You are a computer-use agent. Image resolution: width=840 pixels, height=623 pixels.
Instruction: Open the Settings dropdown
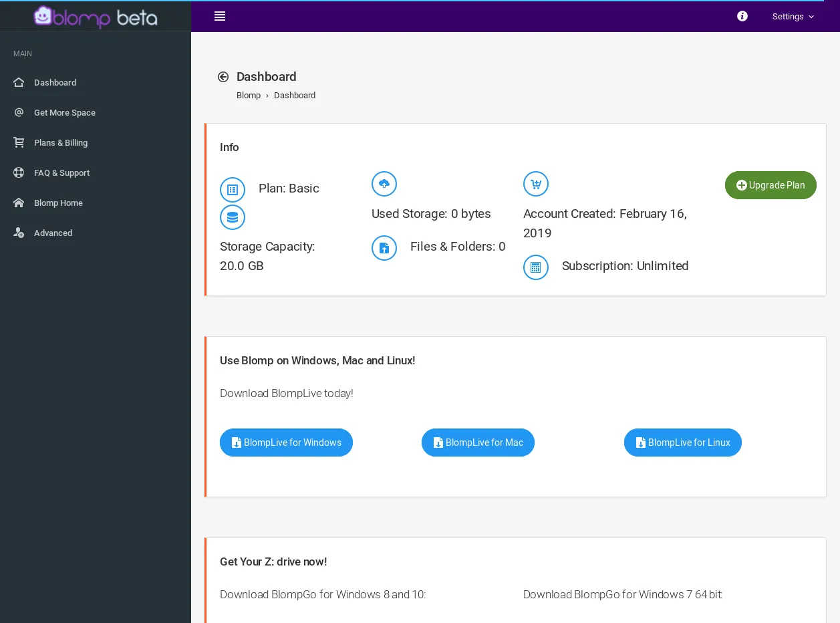[793, 17]
